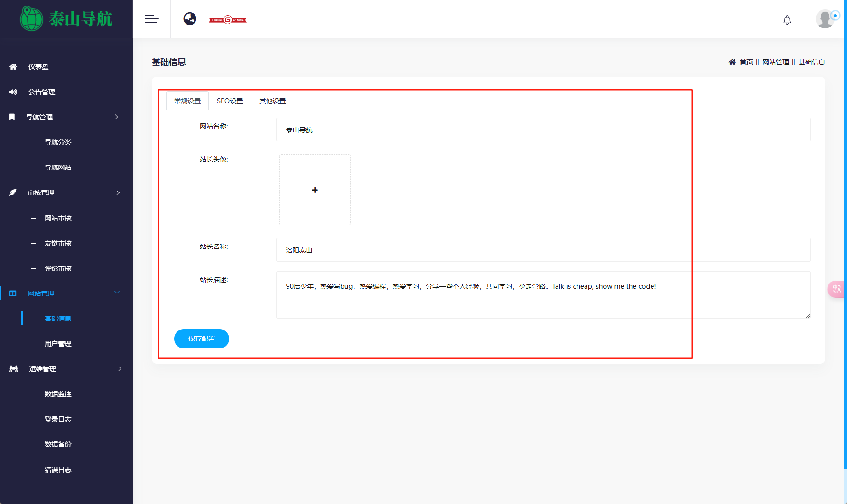Click the 网站管理 breadcrumb link

[x=776, y=62]
